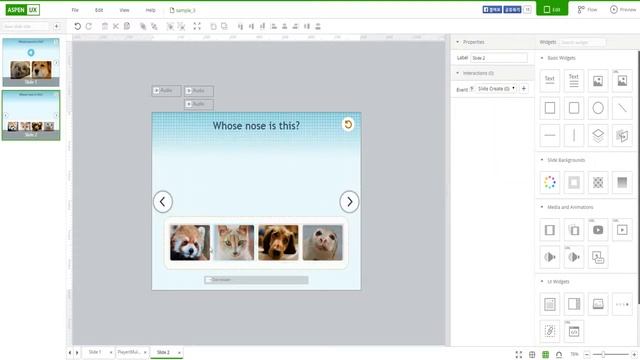This screenshot has height=360, width=640.
Task: Click the zoom slider handle
Action: point(603,354)
